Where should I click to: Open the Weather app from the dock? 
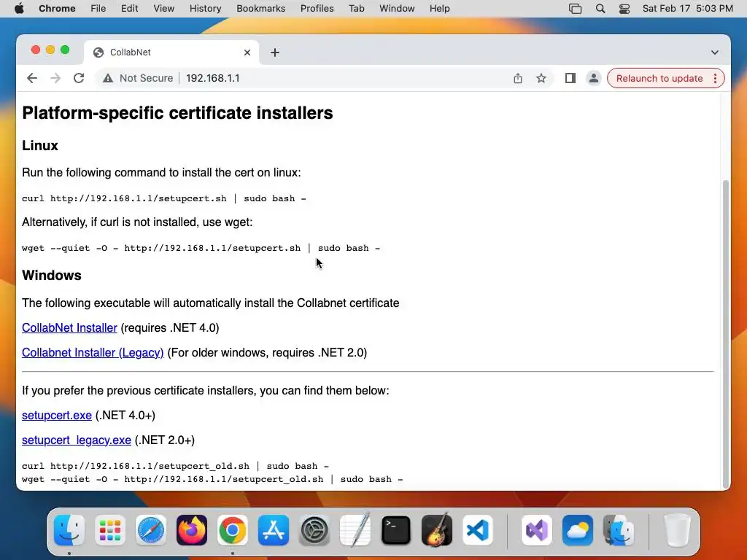(578, 530)
